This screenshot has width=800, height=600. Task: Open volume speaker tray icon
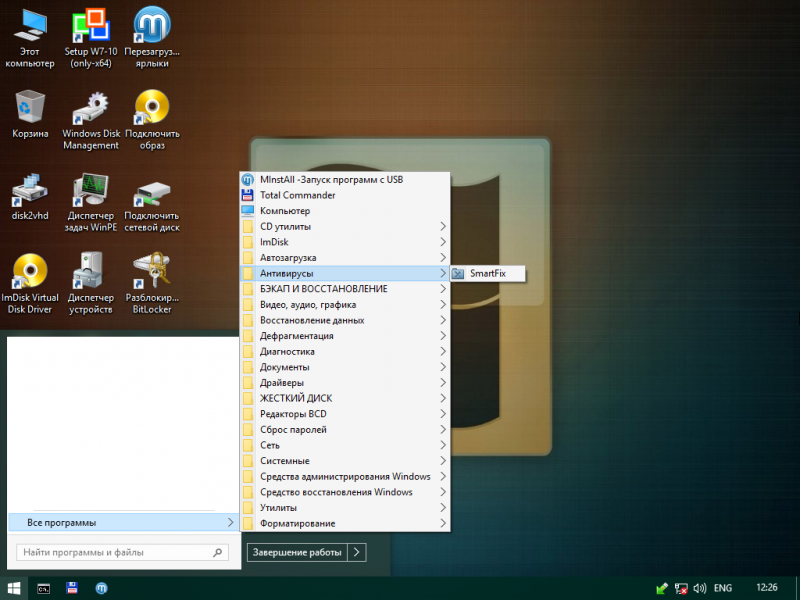[699, 588]
